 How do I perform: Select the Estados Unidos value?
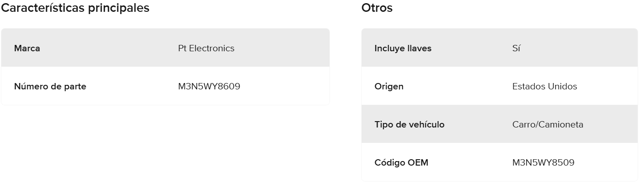tap(544, 86)
